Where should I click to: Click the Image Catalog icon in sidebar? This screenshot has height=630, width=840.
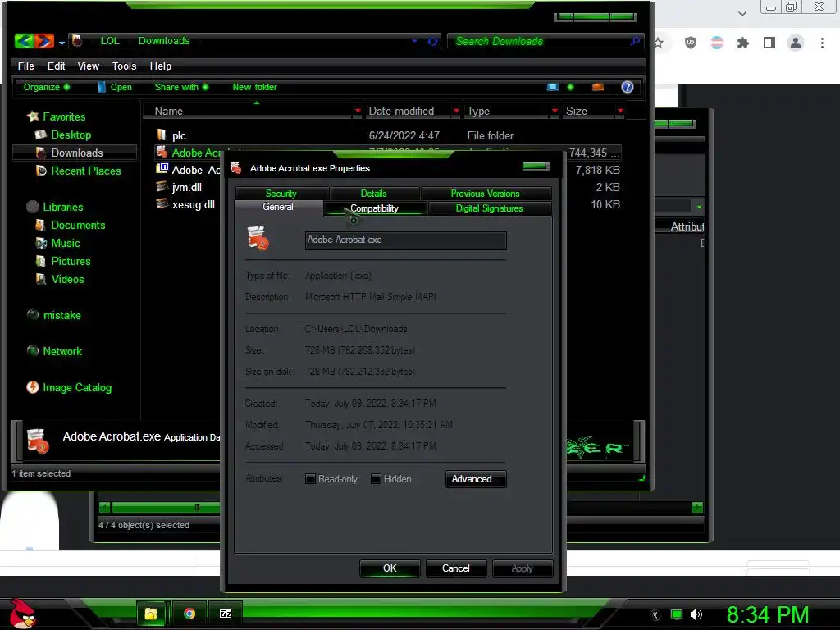click(33, 387)
